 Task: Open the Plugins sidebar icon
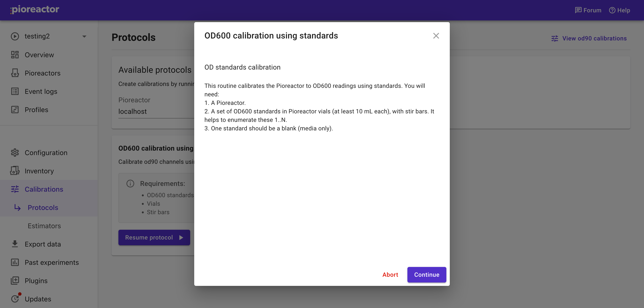[15, 281]
